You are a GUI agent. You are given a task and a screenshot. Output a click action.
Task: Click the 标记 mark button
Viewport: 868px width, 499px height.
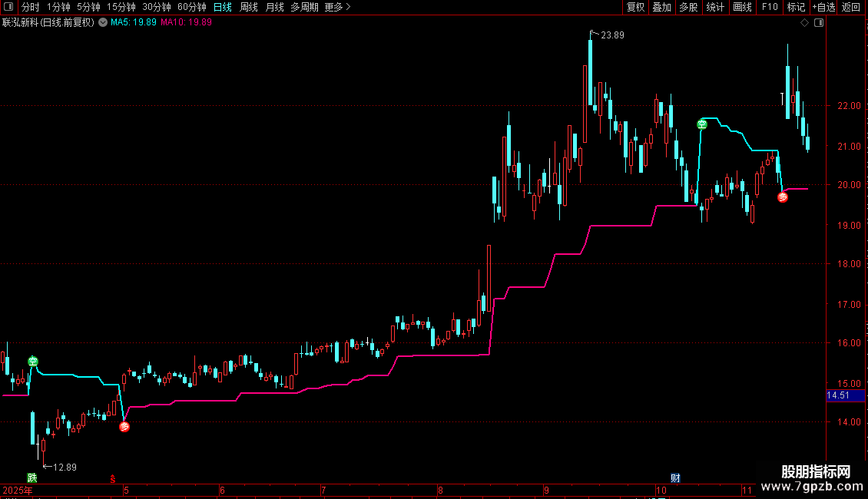[796, 7]
